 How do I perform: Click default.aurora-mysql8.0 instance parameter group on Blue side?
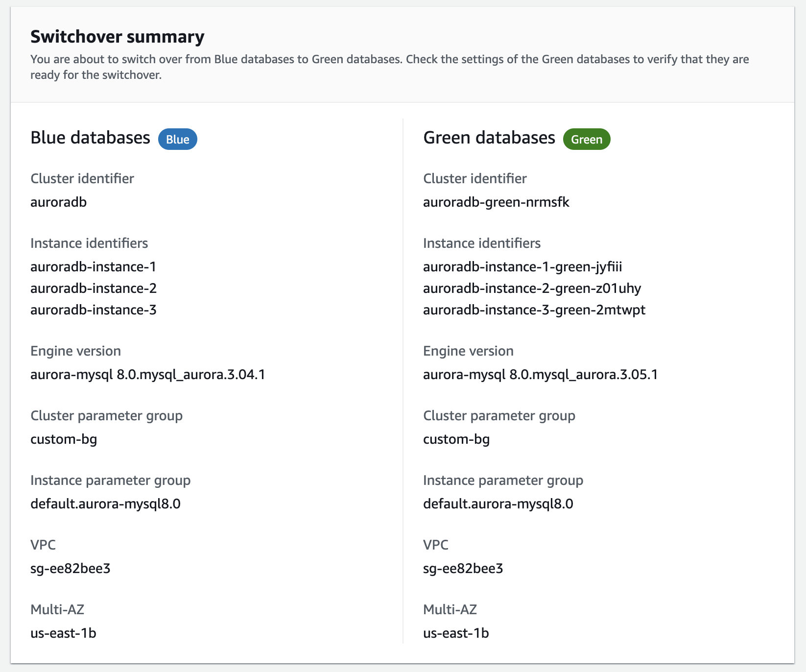(x=106, y=504)
